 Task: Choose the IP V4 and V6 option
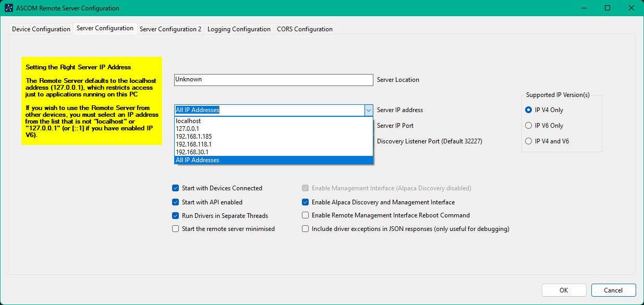point(529,141)
